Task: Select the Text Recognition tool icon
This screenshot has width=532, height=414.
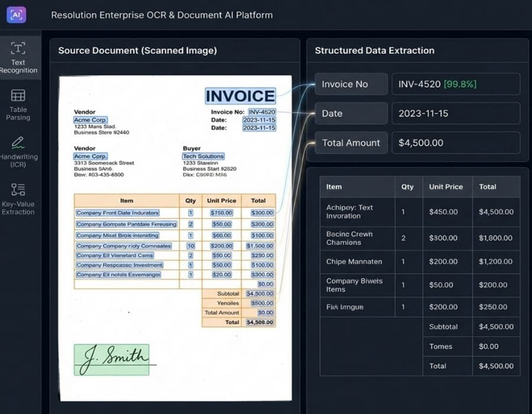Action: point(18,48)
